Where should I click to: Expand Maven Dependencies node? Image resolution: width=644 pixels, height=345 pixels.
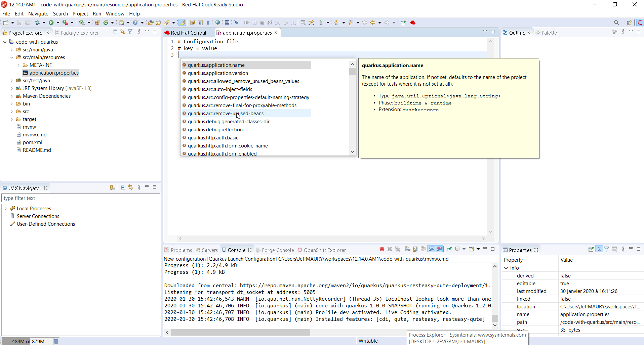tap(12, 96)
